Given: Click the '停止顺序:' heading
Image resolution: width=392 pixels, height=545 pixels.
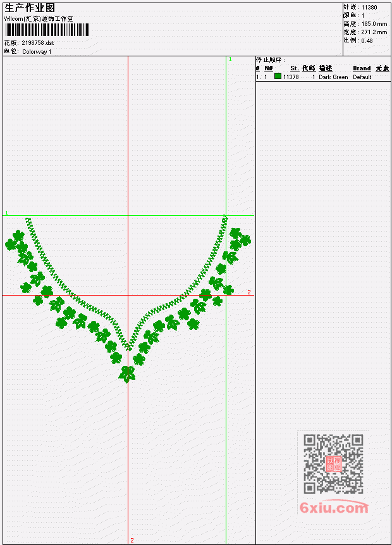Looking at the screenshot, I should [x=271, y=60].
